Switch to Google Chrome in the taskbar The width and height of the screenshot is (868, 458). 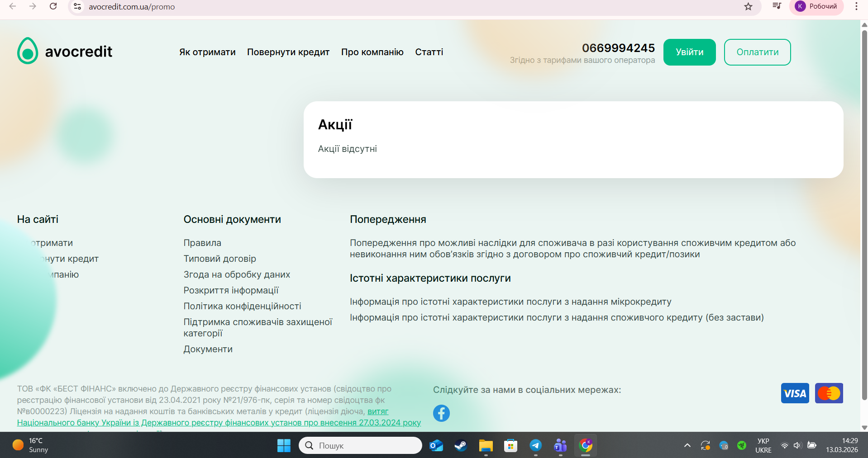click(x=586, y=445)
